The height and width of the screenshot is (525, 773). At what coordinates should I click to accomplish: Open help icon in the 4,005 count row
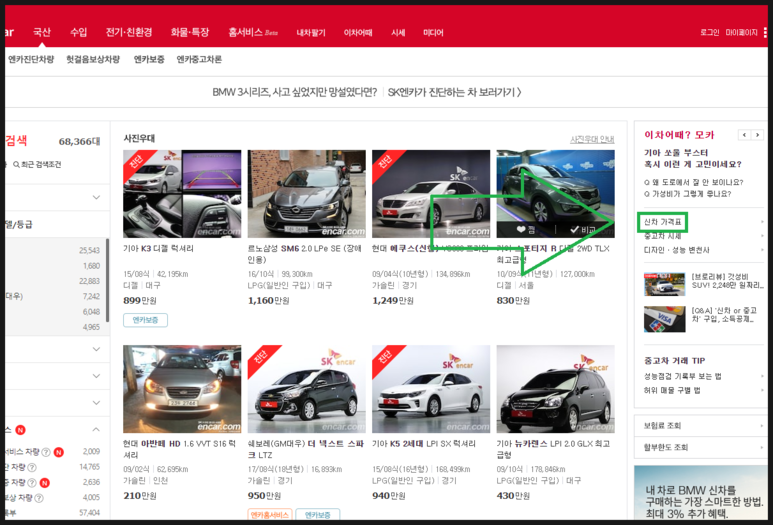(38, 498)
